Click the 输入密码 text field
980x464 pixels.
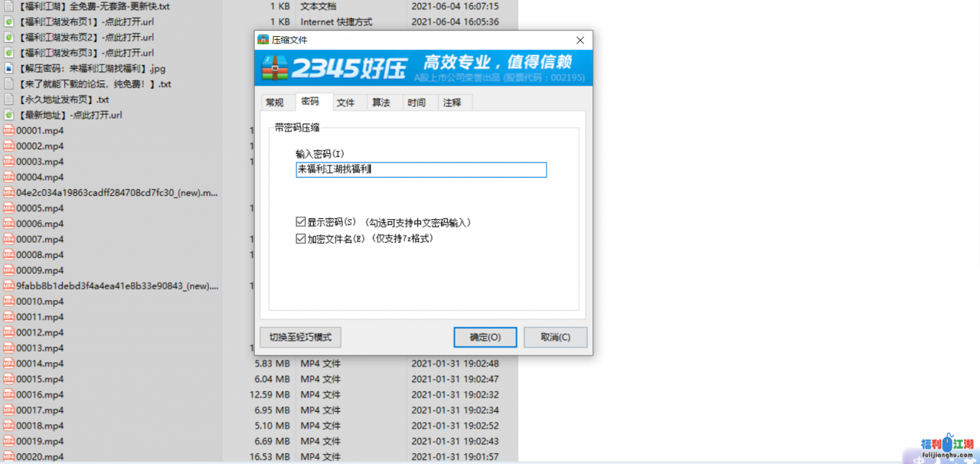[421, 170]
